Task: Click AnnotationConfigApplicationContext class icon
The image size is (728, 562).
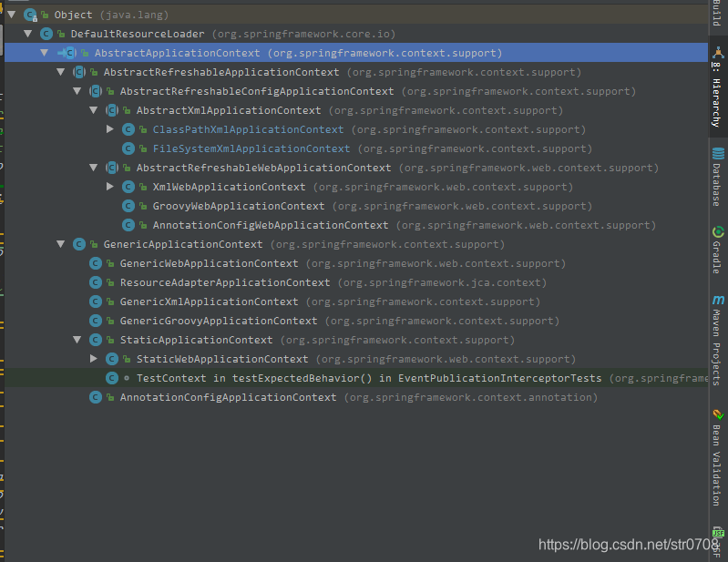Action: (x=96, y=397)
